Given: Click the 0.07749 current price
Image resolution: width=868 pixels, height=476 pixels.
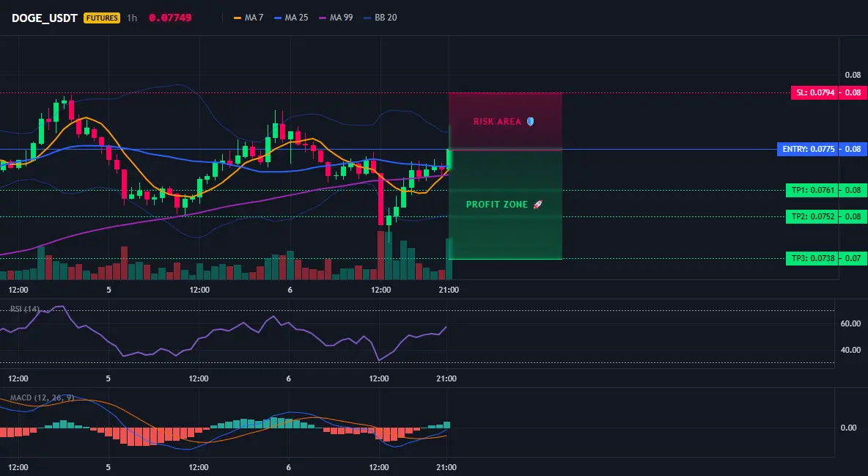Looking at the screenshot, I should point(171,18).
